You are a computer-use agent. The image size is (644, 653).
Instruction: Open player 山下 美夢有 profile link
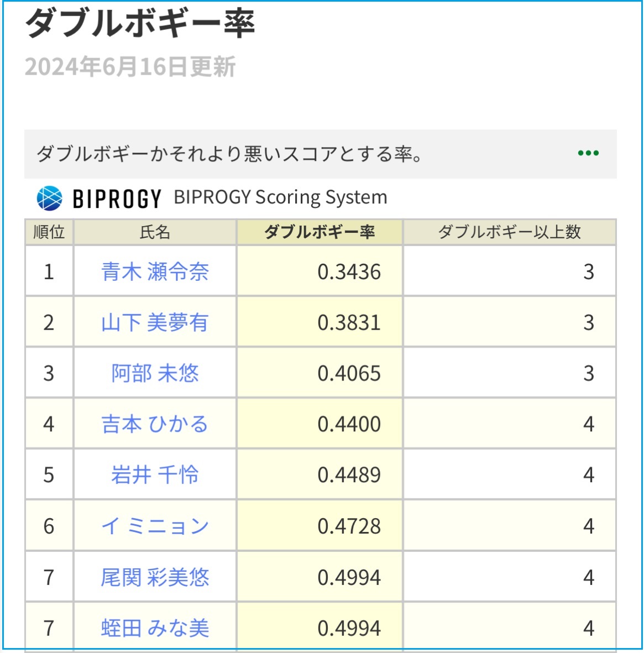(x=155, y=322)
